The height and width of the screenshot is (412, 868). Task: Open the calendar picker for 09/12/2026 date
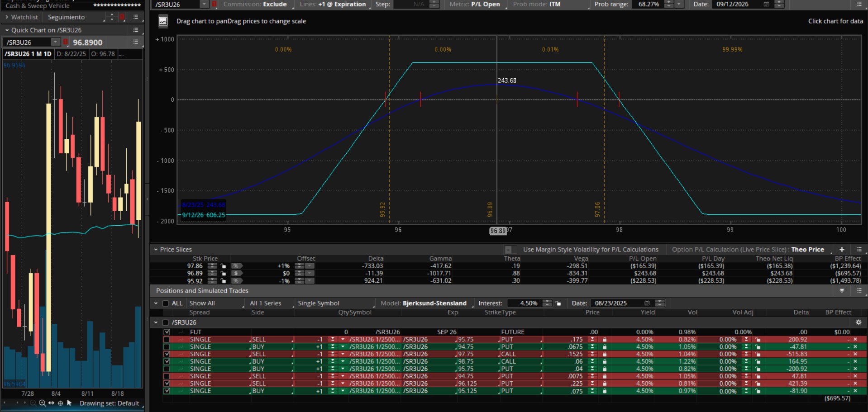click(766, 4)
